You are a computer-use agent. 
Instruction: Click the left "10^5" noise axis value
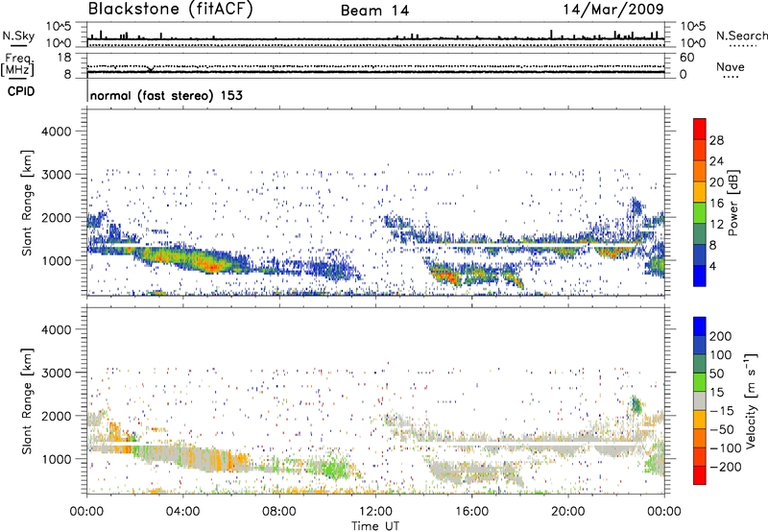(59, 27)
